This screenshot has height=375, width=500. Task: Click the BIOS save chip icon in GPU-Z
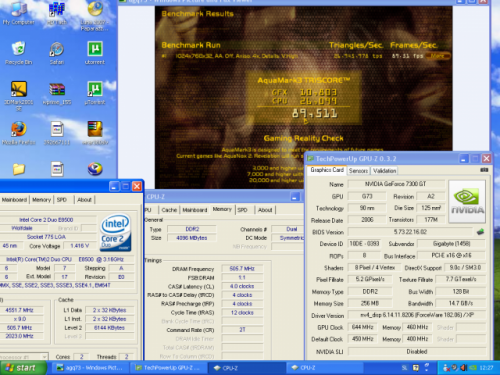[x=480, y=232]
